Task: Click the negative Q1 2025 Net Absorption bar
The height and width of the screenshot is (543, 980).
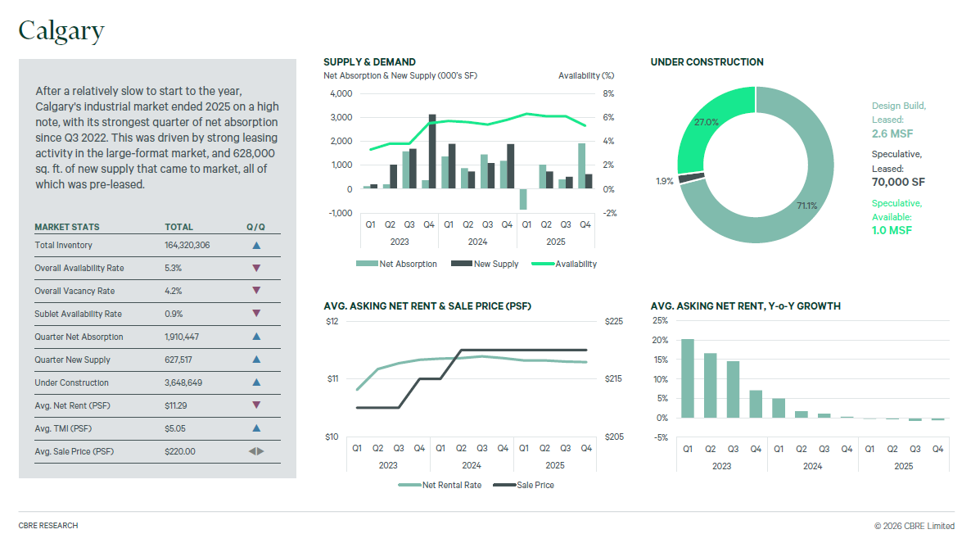Action: click(x=523, y=199)
